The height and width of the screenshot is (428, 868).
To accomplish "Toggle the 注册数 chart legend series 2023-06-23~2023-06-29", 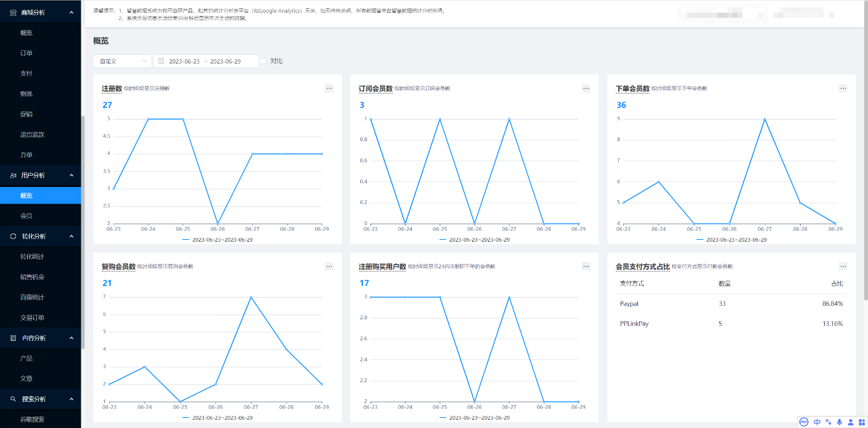I will [217, 240].
